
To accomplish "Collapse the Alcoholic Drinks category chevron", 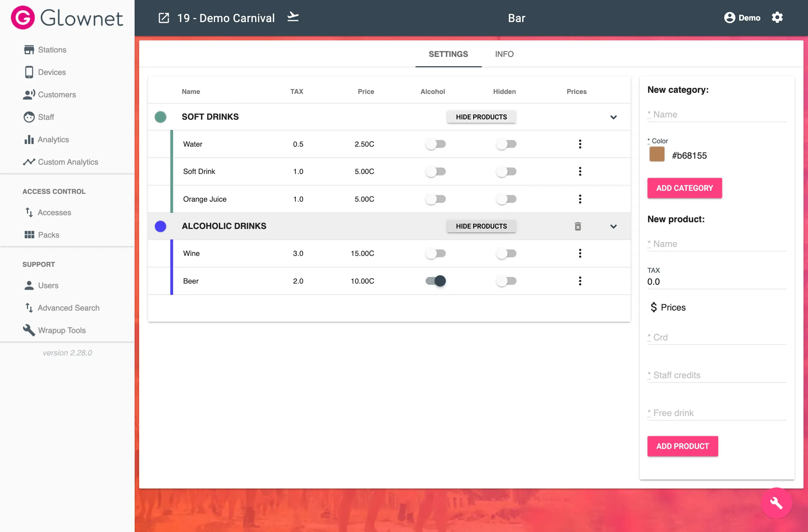I will 613,226.
